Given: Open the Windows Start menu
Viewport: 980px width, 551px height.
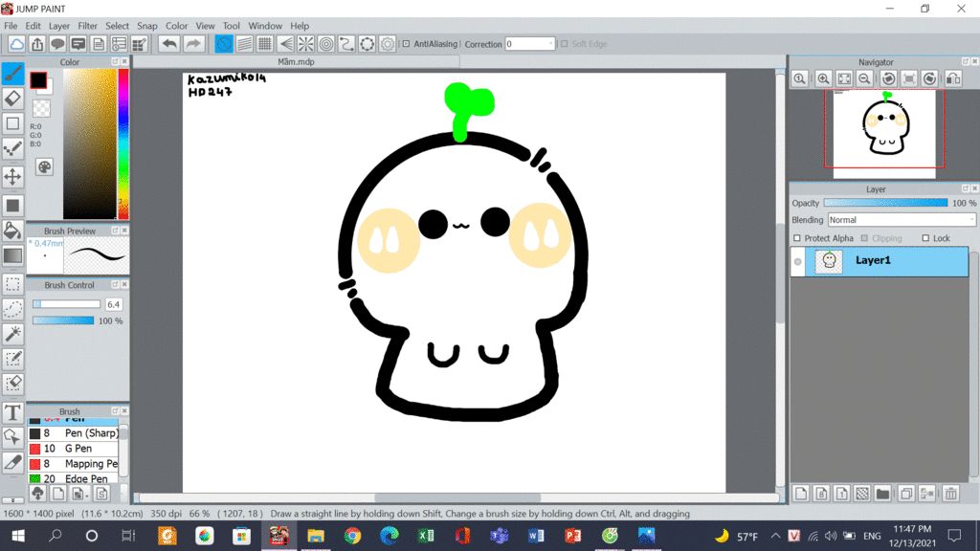Looking at the screenshot, I should pos(18,536).
